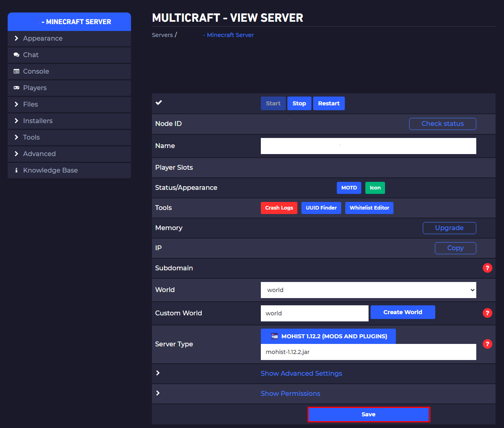504x428 pixels.
Task: Click the Console terminal icon in sidebar
Action: pos(16,71)
